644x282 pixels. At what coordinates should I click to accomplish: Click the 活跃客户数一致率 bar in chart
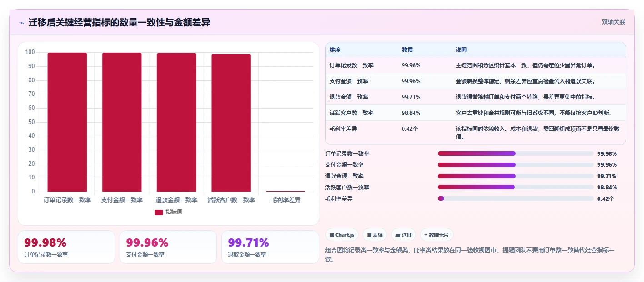(x=231, y=123)
